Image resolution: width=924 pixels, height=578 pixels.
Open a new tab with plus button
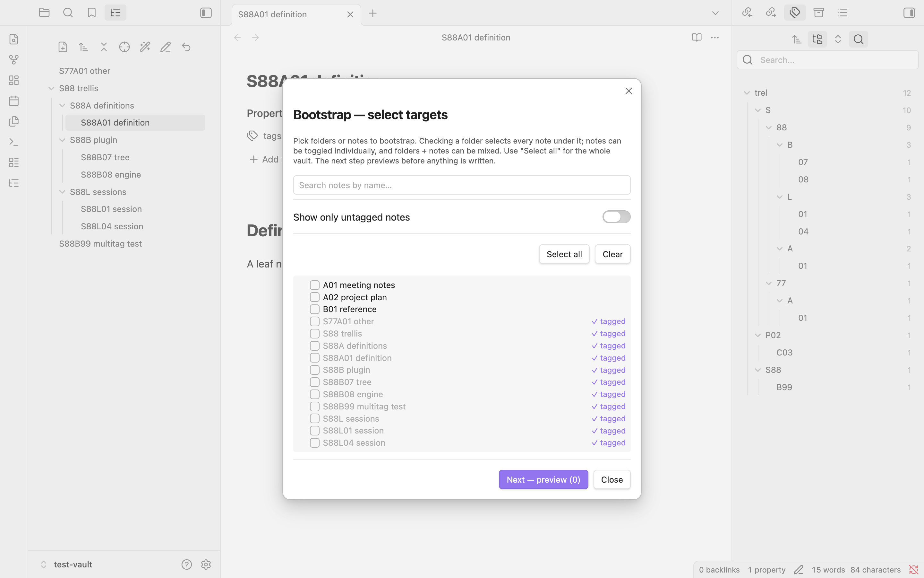click(373, 13)
